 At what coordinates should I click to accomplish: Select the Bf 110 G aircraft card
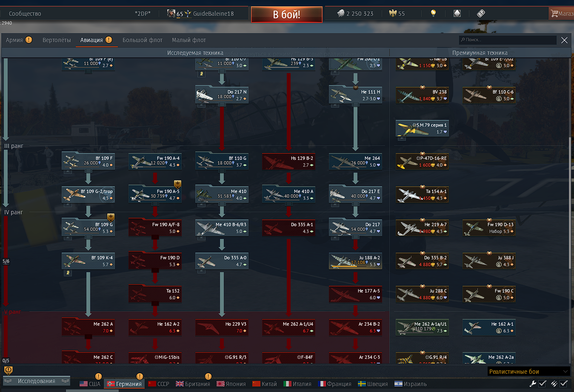222,162
